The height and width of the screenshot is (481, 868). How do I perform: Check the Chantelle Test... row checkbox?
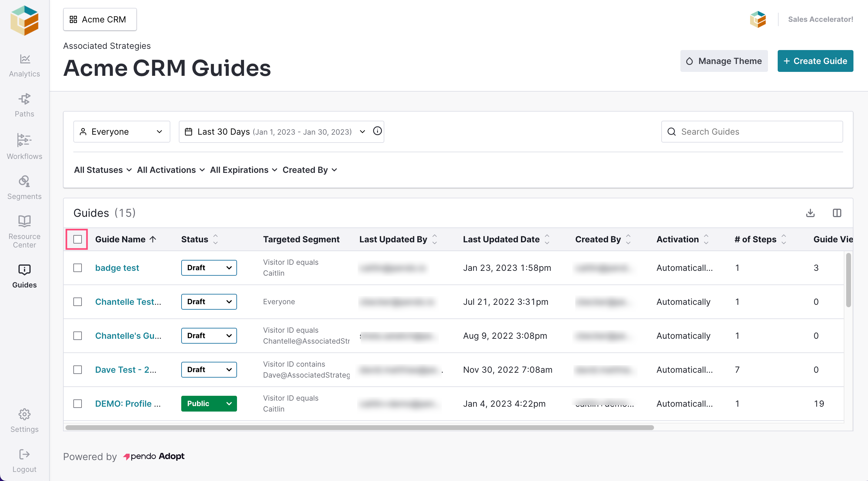pos(78,302)
